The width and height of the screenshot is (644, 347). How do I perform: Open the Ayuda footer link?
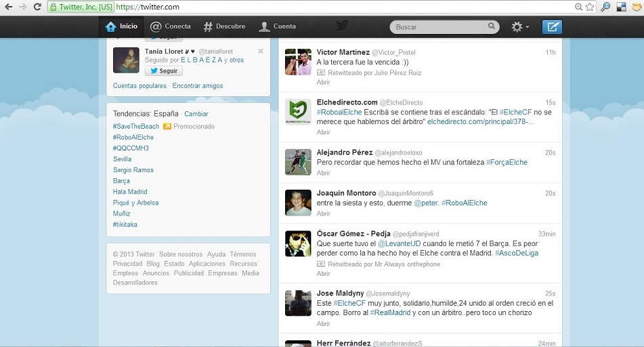pyautogui.click(x=216, y=255)
